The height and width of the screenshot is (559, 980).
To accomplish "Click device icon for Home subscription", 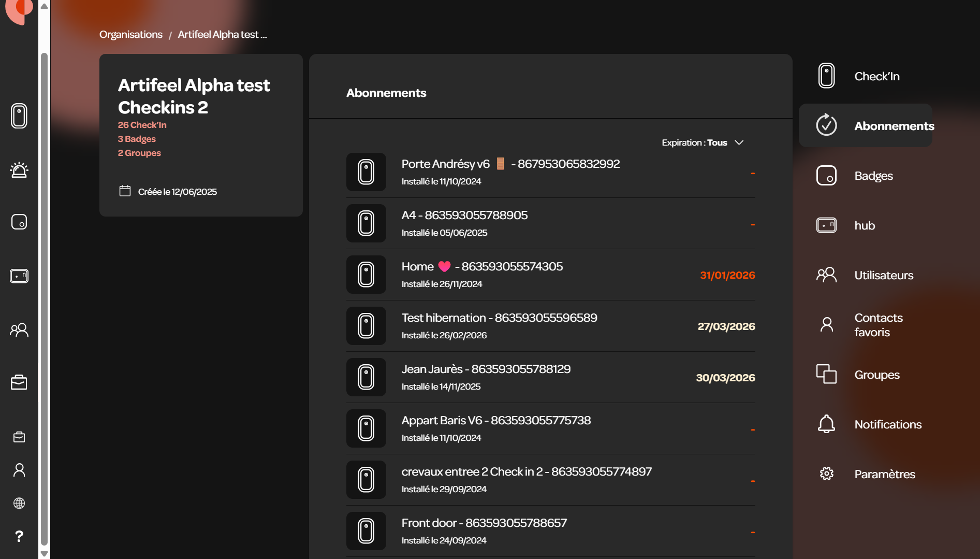I will (x=366, y=275).
